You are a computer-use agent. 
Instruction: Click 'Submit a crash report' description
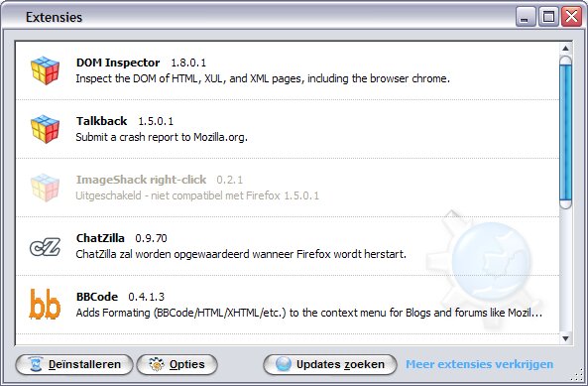[162, 137]
